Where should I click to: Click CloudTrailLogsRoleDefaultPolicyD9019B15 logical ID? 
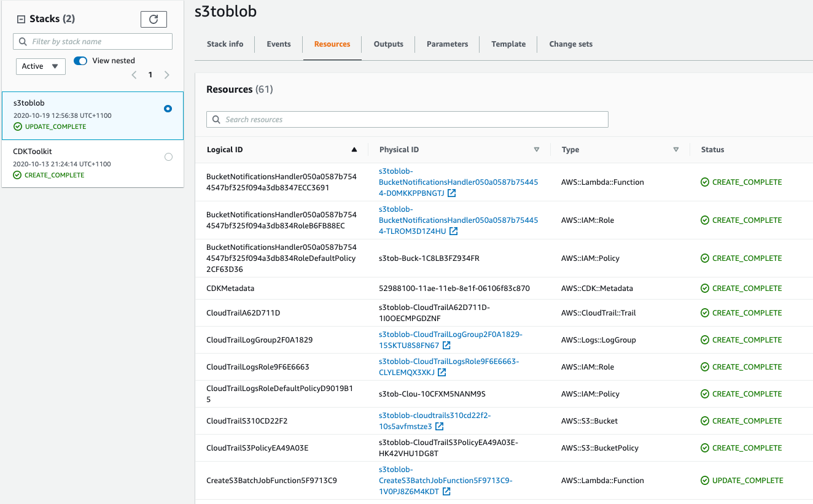click(280, 394)
